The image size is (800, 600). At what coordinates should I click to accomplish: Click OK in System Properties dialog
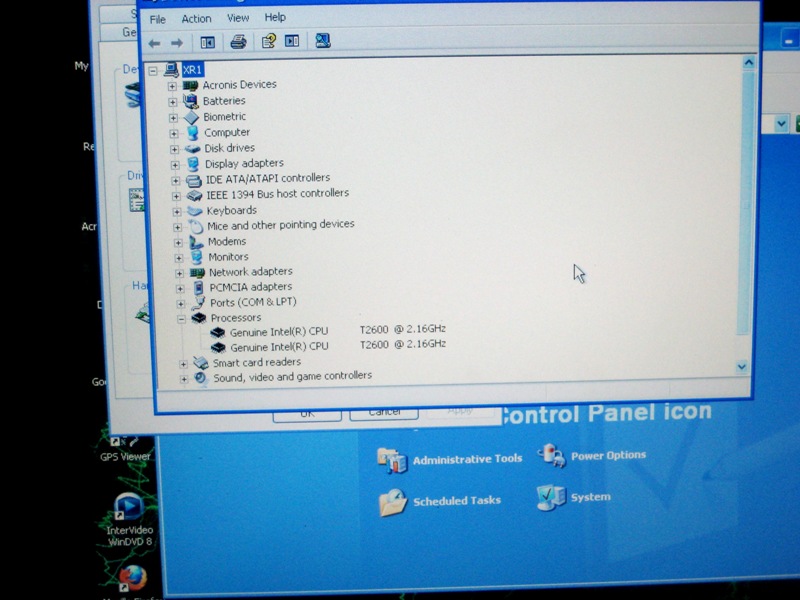point(307,415)
